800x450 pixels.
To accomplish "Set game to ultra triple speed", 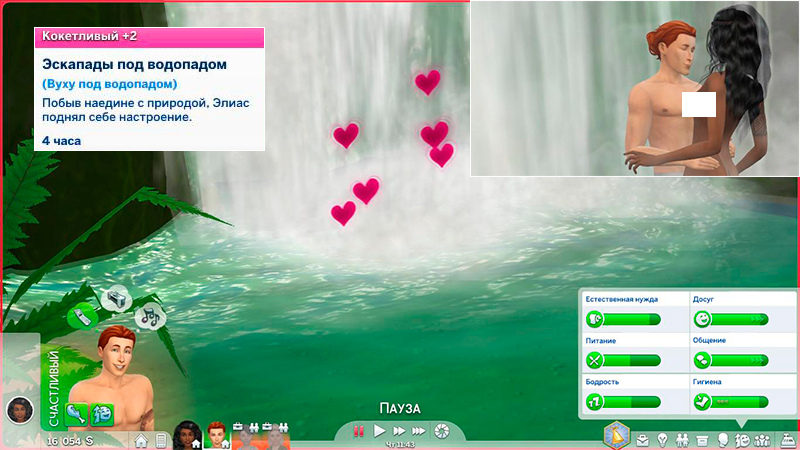I will 419,432.
